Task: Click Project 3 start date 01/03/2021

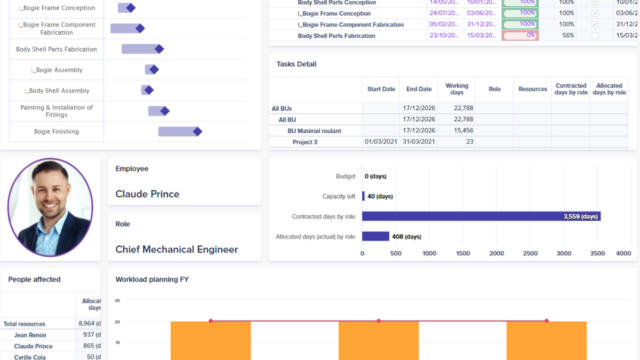Action: (x=381, y=142)
